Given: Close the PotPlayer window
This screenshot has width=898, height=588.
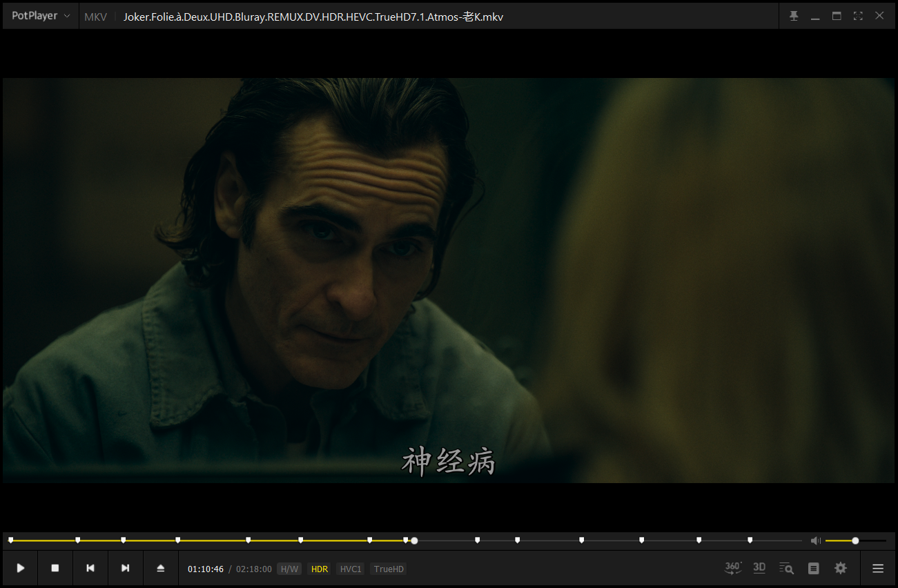Looking at the screenshot, I should click(879, 16).
